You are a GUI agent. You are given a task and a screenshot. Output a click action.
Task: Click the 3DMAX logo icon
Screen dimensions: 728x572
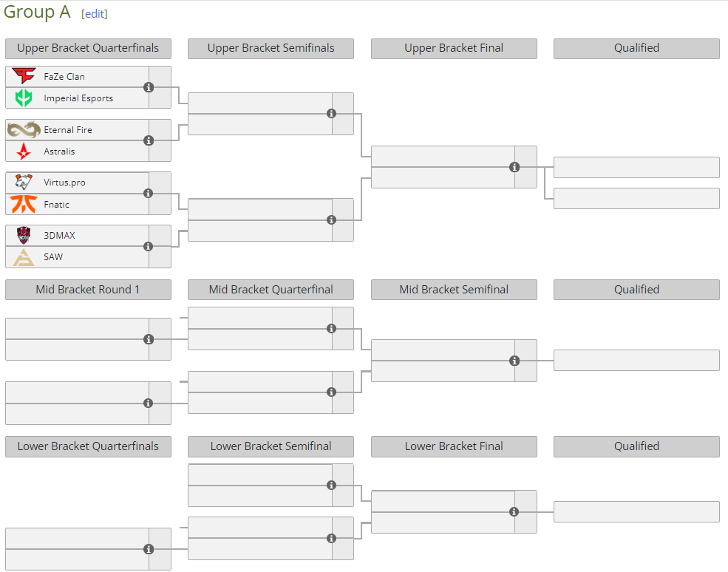[24, 235]
